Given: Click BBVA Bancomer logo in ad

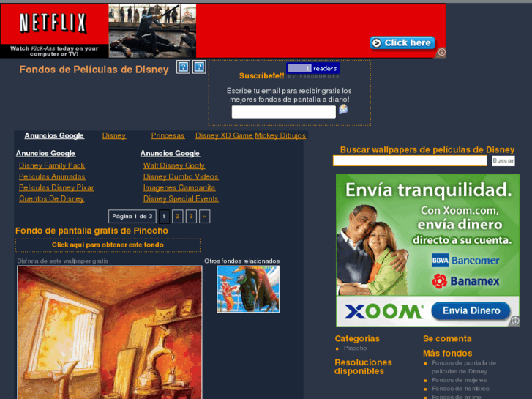Looking at the screenshot, I should (465, 261).
